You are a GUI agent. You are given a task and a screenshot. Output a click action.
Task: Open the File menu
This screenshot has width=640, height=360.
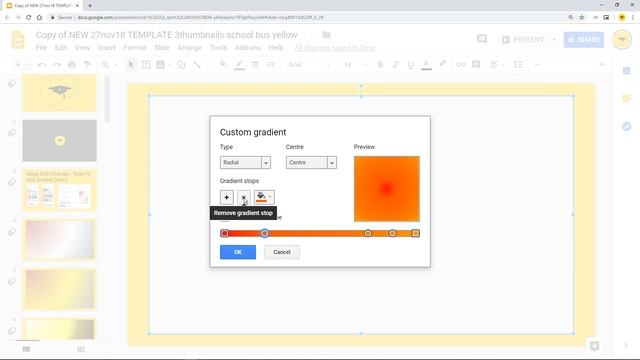click(41, 48)
